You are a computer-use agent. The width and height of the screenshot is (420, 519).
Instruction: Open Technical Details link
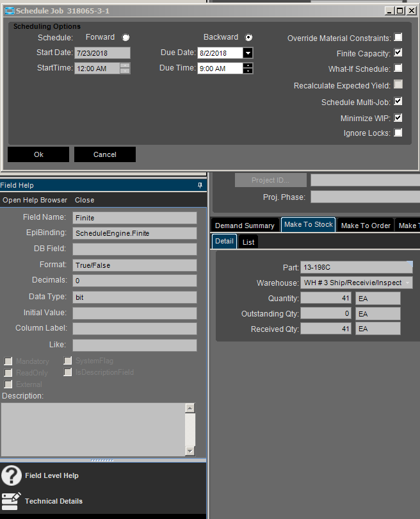coord(54,501)
